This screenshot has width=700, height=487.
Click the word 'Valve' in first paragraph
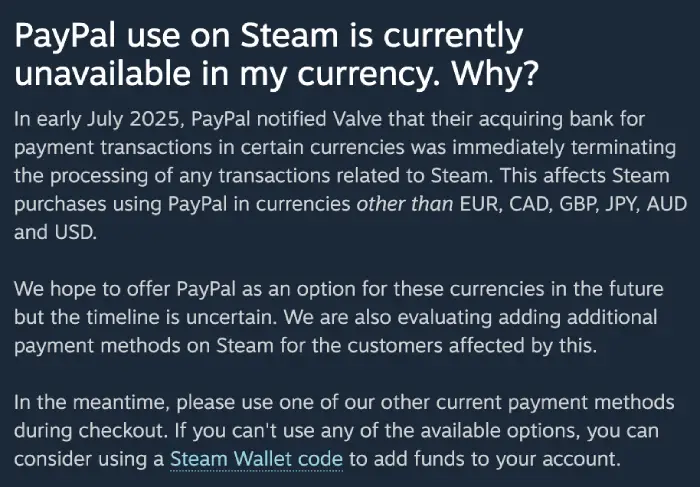pos(358,119)
